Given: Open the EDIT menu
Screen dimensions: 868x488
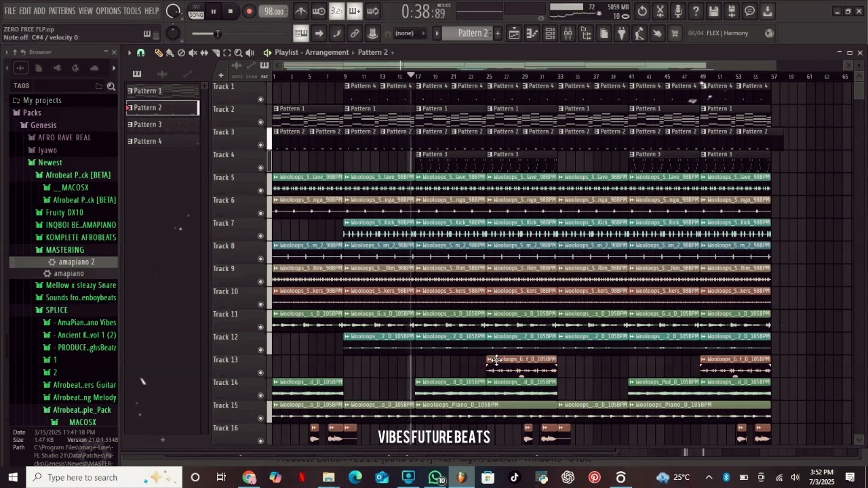Looking at the screenshot, I should [x=25, y=11].
